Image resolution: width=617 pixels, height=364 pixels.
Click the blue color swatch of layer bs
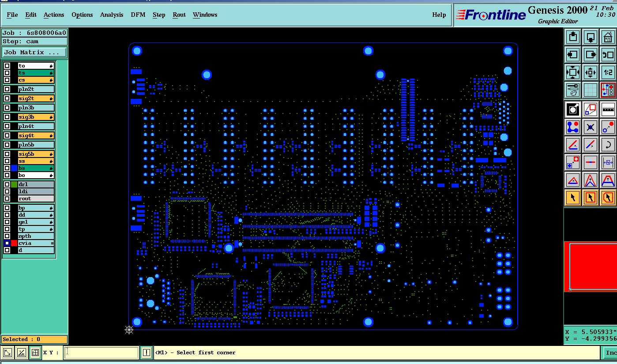(14, 168)
